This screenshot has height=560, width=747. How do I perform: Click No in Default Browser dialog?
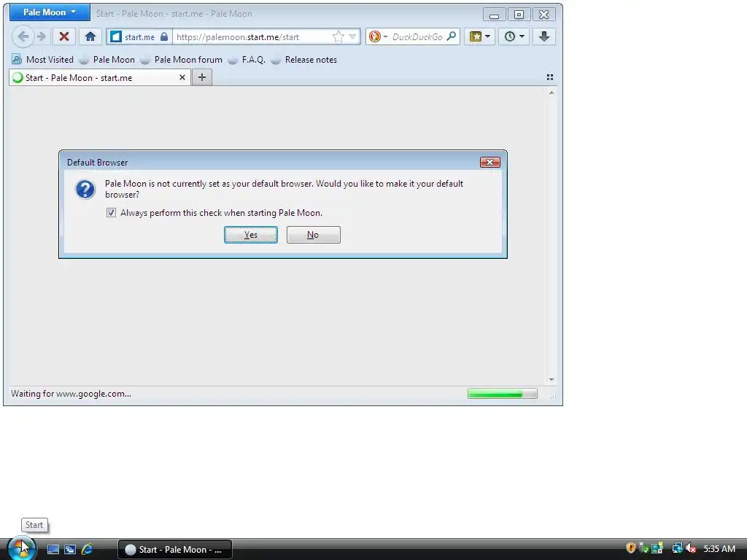click(313, 235)
